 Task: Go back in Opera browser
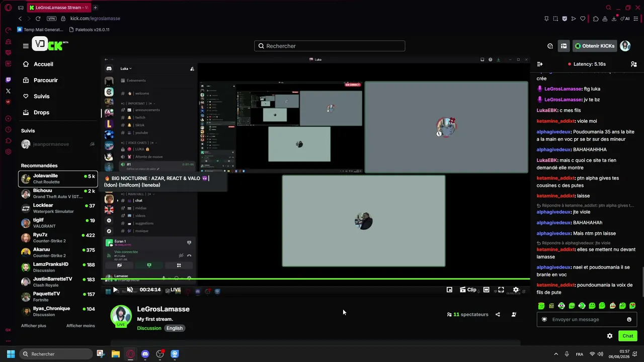(20, 19)
